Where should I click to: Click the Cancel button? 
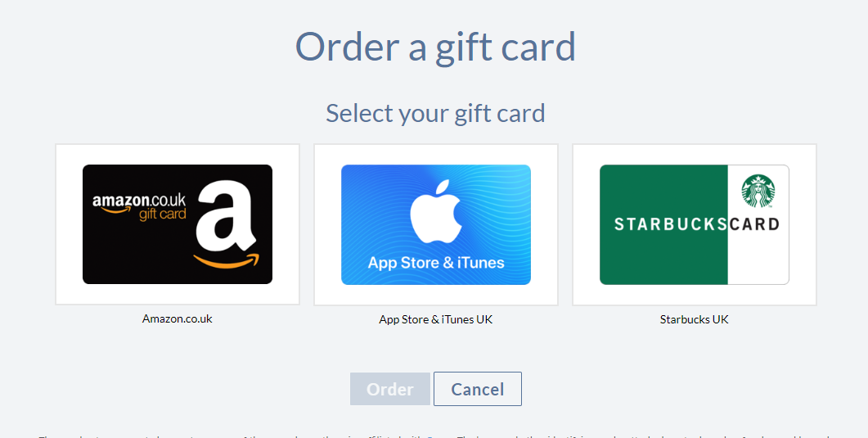coord(477,389)
